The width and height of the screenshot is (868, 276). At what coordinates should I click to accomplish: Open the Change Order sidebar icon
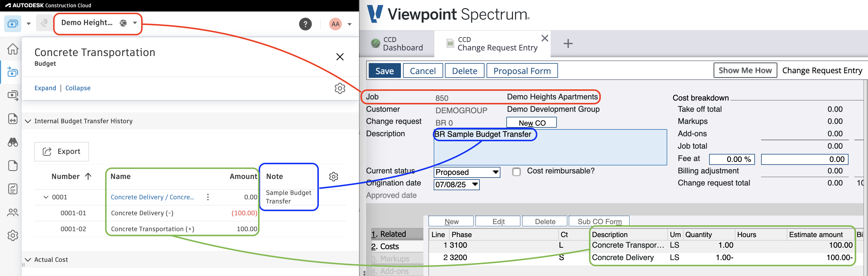point(13,119)
